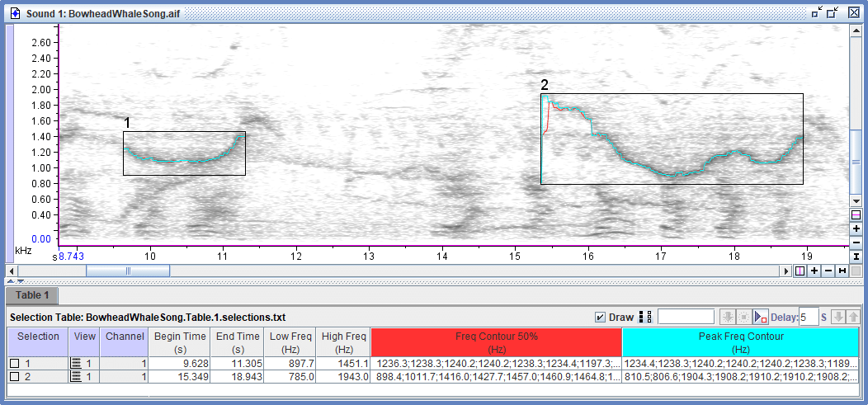Click the play-selection button beside Delay
The width and height of the screenshot is (868, 405).
[x=761, y=317]
